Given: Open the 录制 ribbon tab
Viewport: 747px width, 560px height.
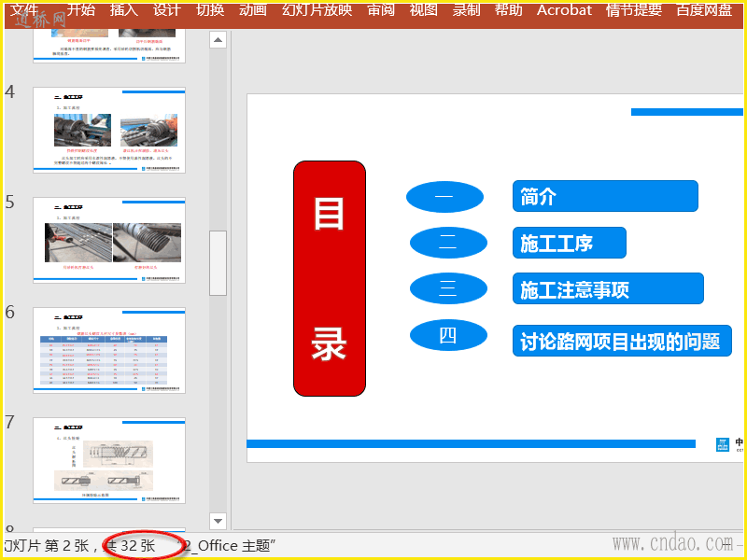Looking at the screenshot, I should click(x=466, y=9).
